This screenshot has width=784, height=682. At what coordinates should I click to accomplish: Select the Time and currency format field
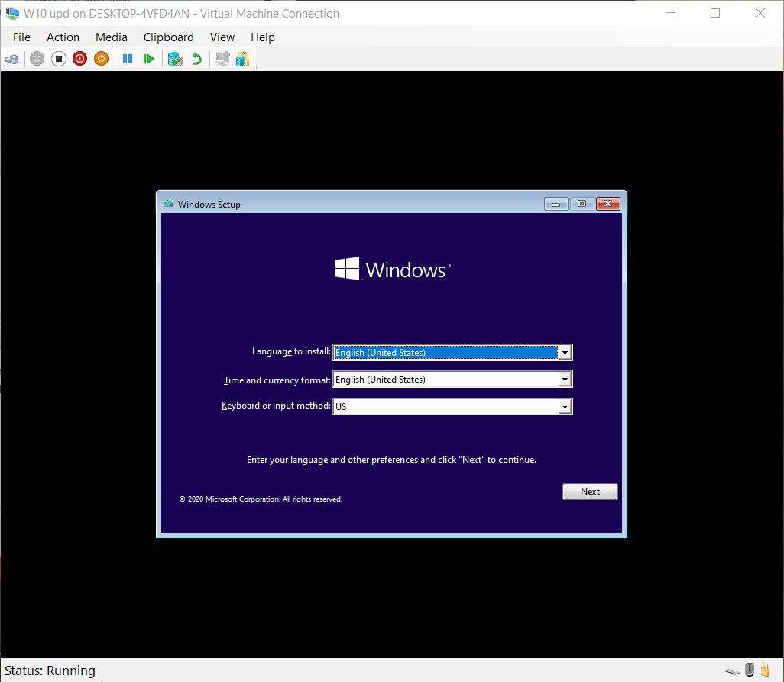point(452,380)
